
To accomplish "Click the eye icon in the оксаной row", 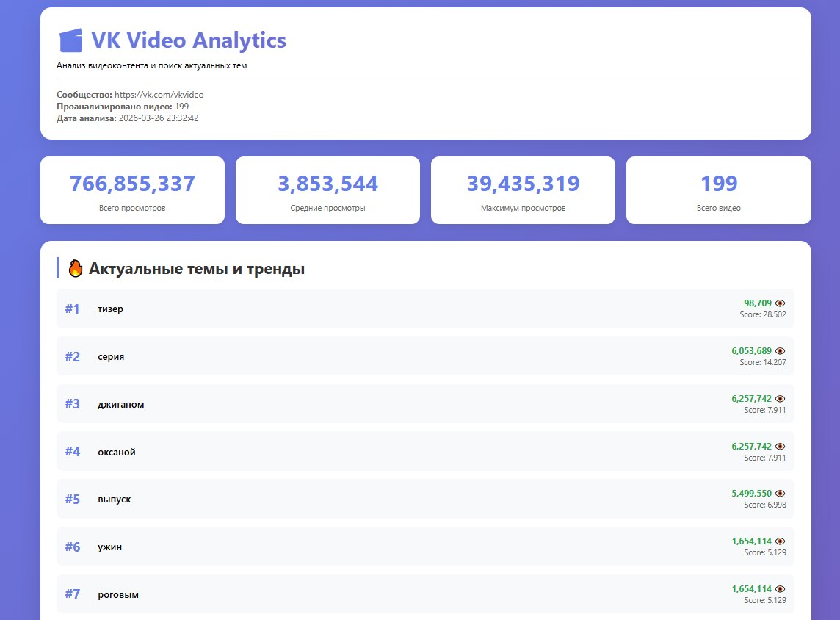I will [x=780, y=447].
